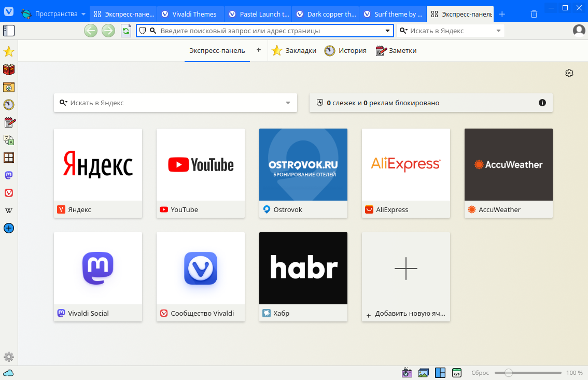Open a new tab with plus button
The height and width of the screenshot is (380, 588).
(502, 14)
